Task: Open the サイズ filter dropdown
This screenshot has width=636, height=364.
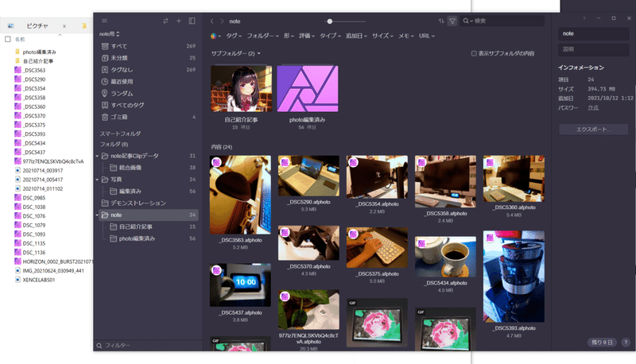Action: pyautogui.click(x=382, y=36)
